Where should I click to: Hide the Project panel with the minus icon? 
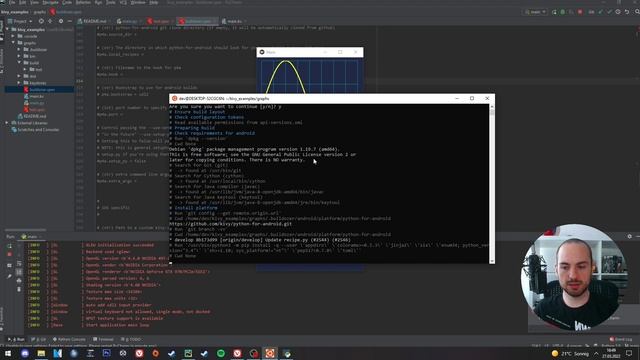point(69,21)
